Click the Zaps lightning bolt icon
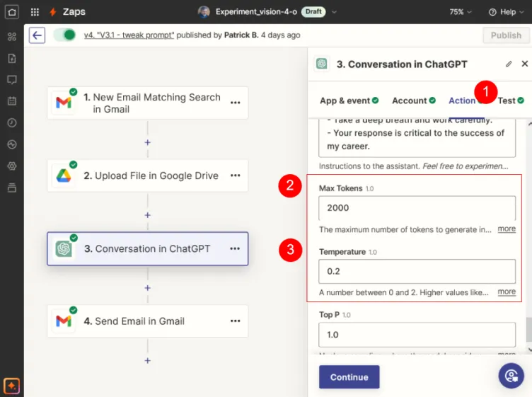Screen dimensions: 532x397 (52, 12)
